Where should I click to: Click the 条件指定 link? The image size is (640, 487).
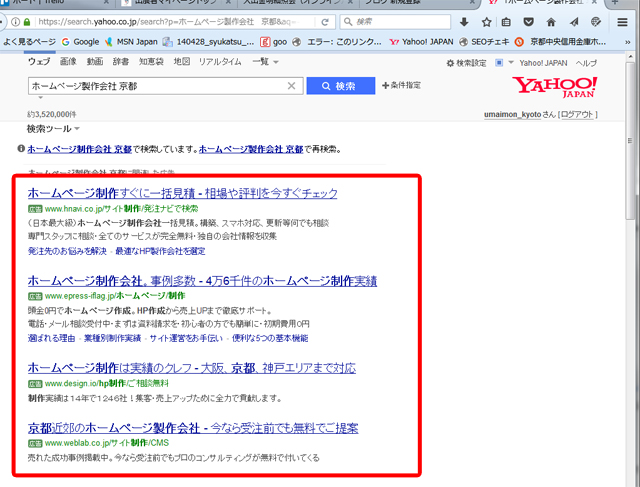[x=401, y=85]
